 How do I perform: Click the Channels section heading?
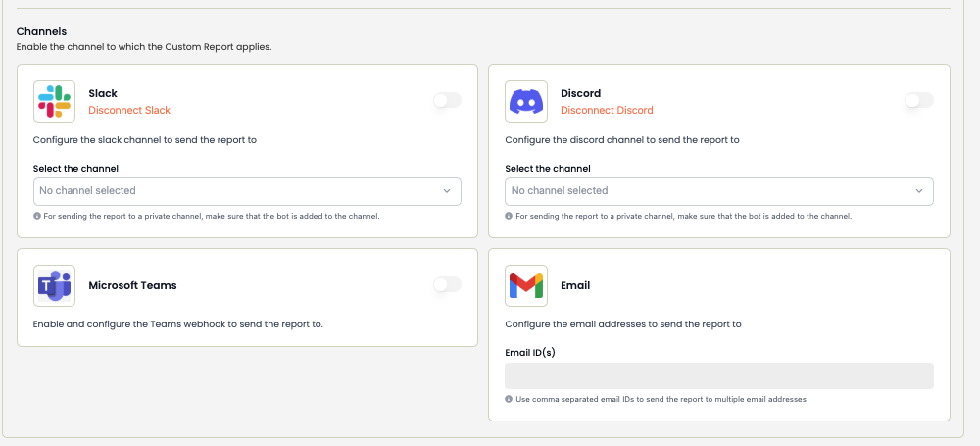pos(41,32)
